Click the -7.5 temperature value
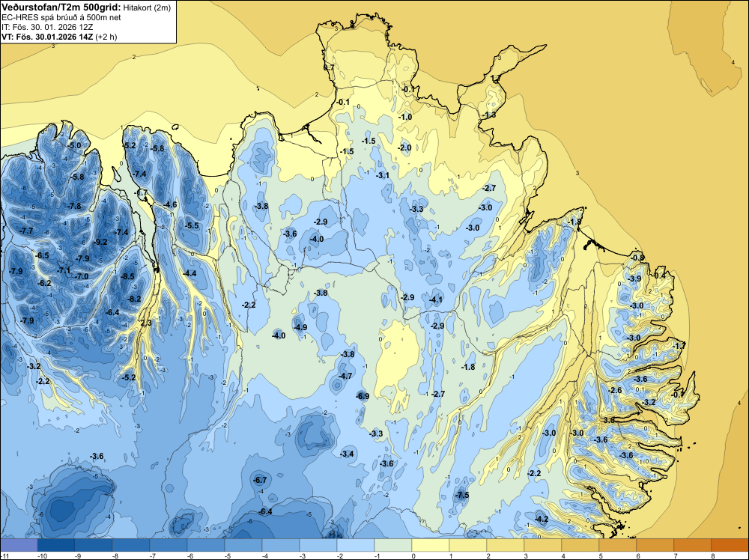 (x=462, y=495)
